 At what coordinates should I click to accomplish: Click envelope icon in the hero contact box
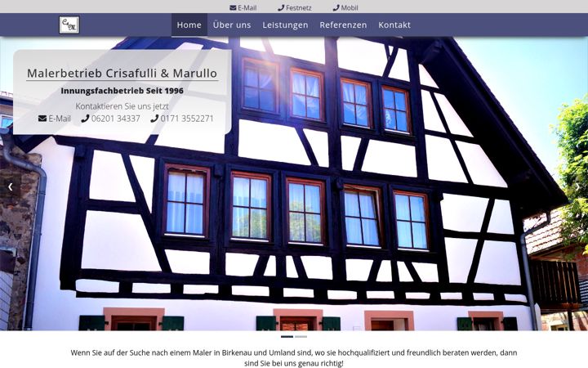[x=42, y=119]
